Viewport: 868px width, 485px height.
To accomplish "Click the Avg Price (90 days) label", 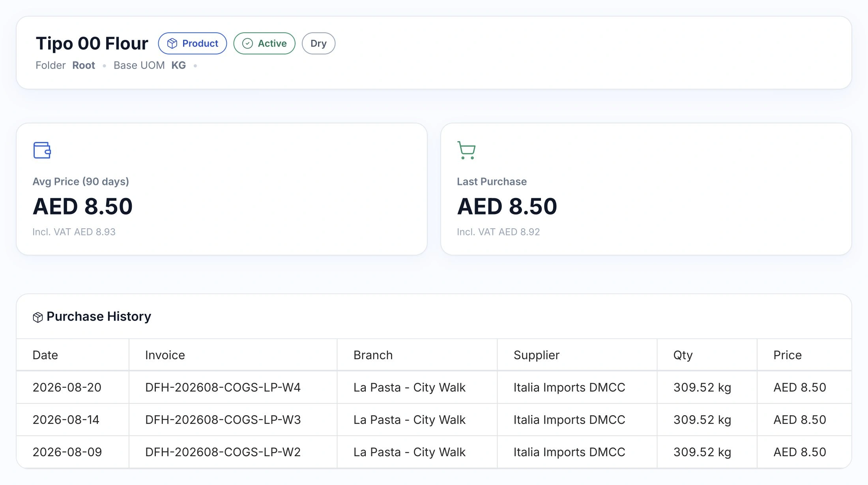I will click(x=81, y=182).
